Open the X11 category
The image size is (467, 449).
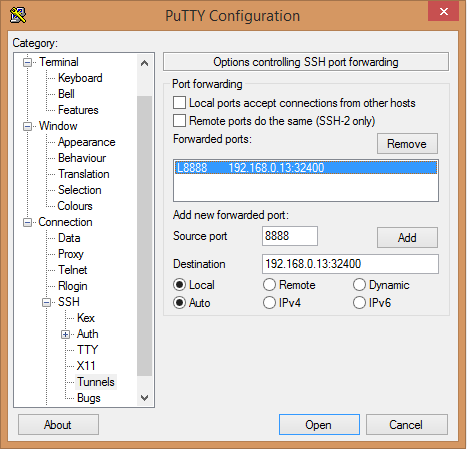tap(86, 366)
